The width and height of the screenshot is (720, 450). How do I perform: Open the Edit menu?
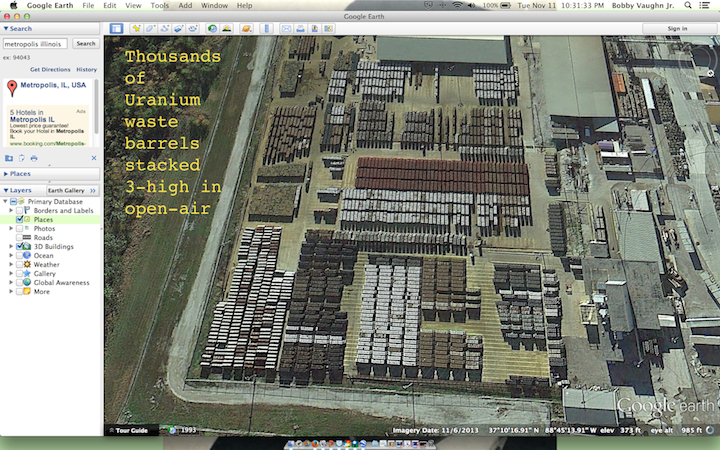click(x=110, y=6)
